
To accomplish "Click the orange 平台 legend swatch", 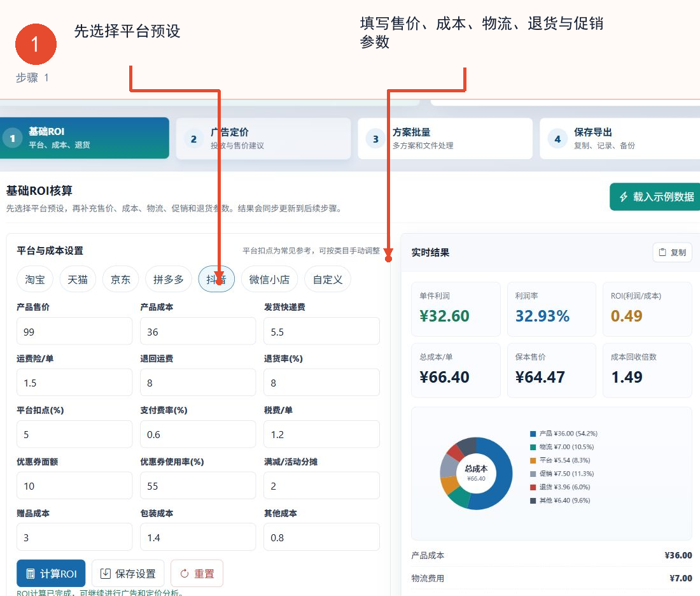I will click(x=533, y=460).
